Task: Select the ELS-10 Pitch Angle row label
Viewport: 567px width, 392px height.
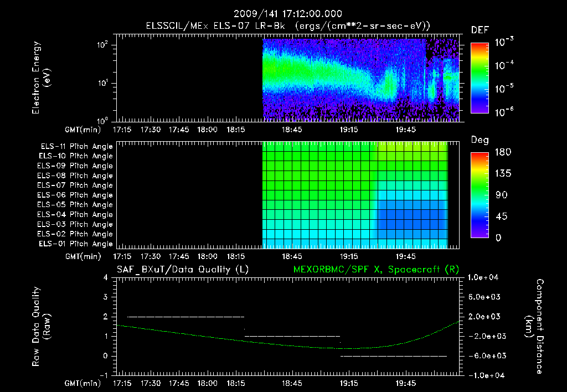Action: (x=76, y=156)
